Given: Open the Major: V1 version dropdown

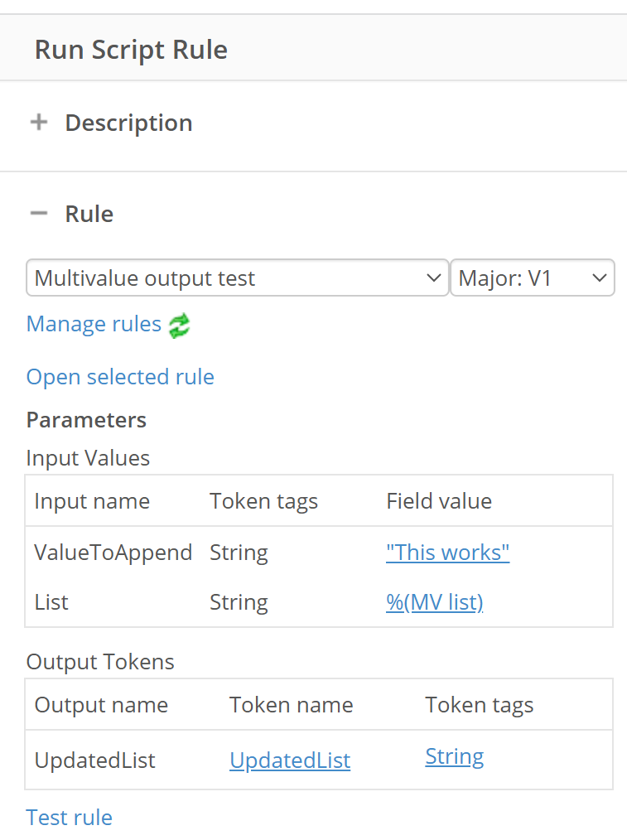Looking at the screenshot, I should click(x=533, y=278).
